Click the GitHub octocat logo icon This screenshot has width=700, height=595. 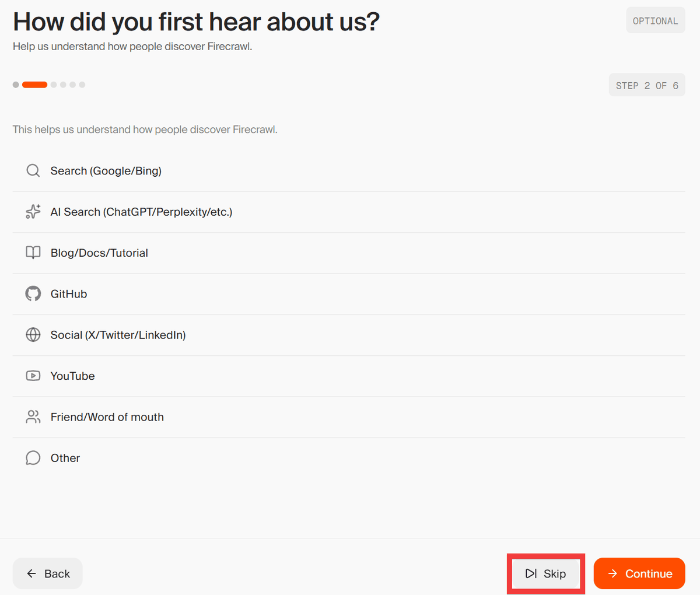point(33,294)
